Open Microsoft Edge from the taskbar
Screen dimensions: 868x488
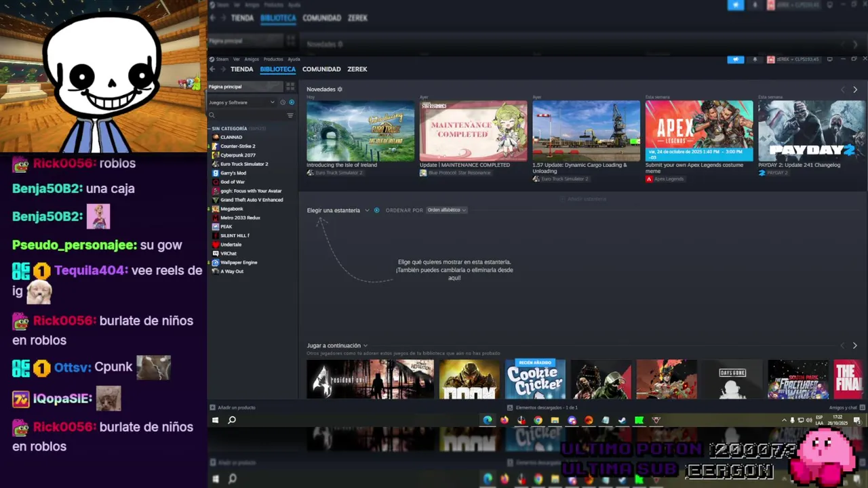click(487, 420)
